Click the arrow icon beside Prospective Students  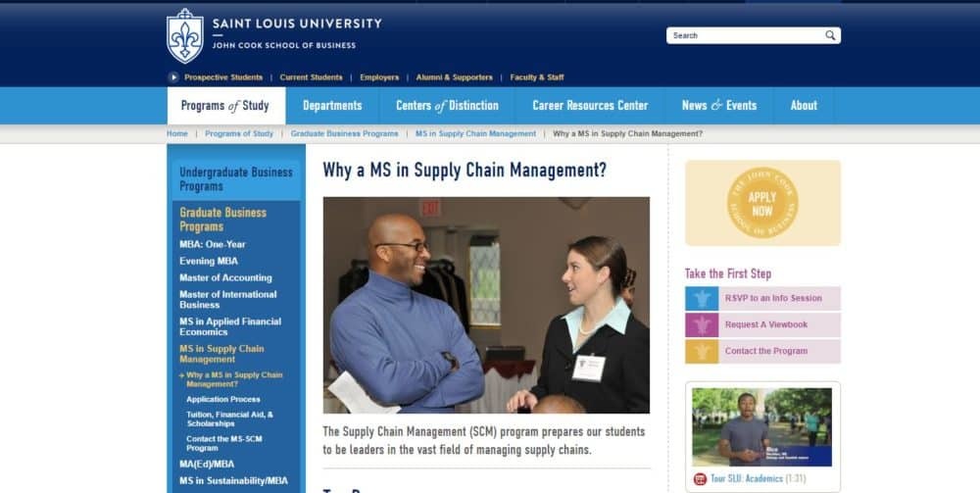click(x=173, y=77)
